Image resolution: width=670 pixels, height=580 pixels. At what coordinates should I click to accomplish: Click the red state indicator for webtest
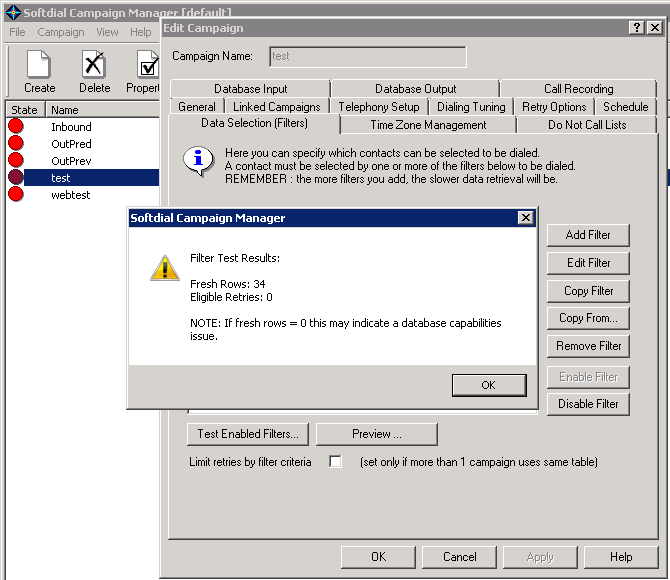click(x=16, y=194)
